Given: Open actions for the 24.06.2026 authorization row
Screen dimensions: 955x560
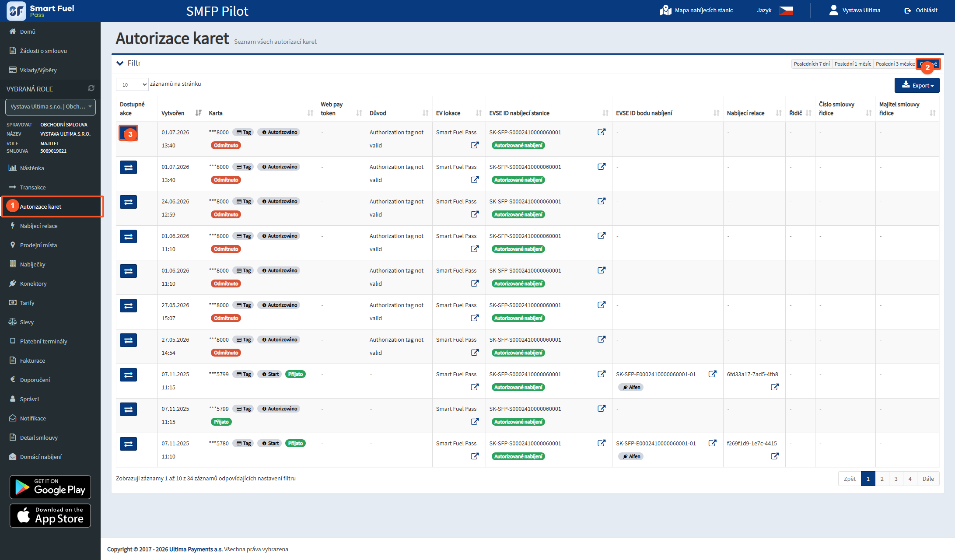Looking at the screenshot, I should (128, 202).
